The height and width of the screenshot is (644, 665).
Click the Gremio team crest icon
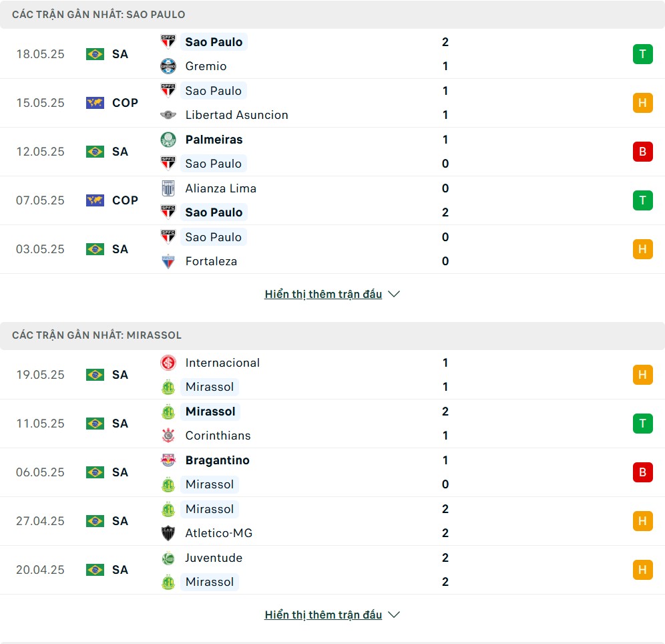pos(168,66)
